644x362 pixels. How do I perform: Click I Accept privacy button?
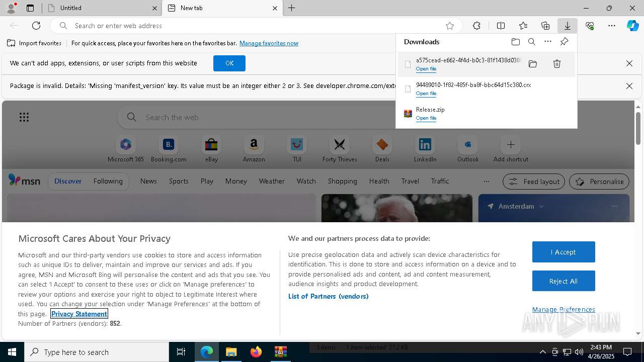tap(563, 252)
